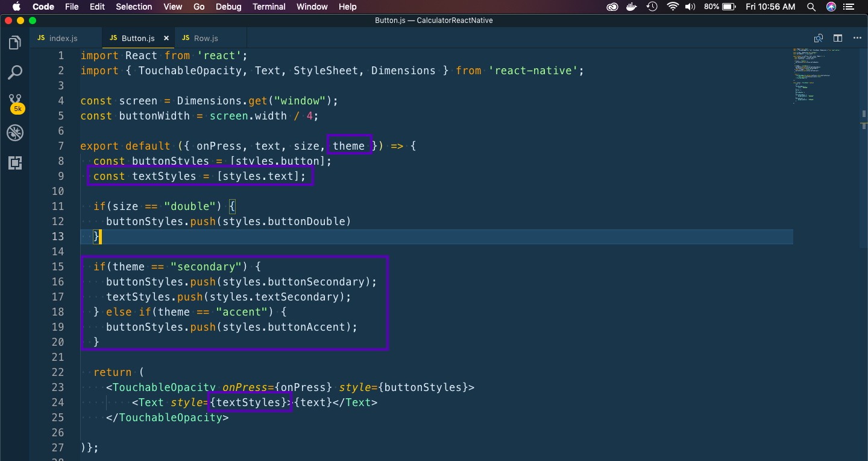868x461 pixels.
Task: Click the 'return' keyword on line 22
Action: click(x=113, y=372)
